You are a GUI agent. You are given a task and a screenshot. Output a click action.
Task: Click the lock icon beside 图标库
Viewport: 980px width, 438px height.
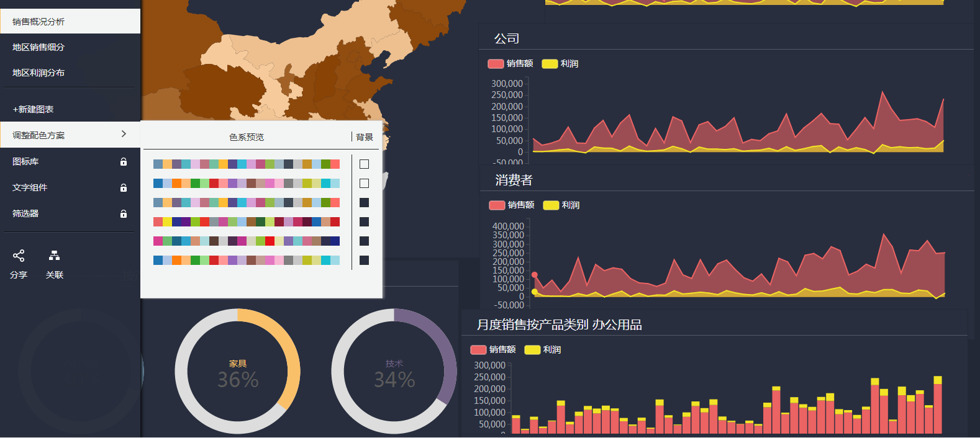[x=124, y=162]
